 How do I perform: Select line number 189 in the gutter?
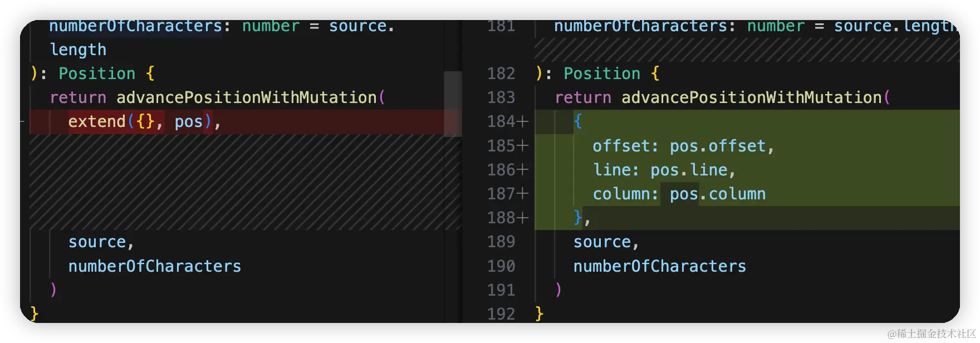(501, 242)
